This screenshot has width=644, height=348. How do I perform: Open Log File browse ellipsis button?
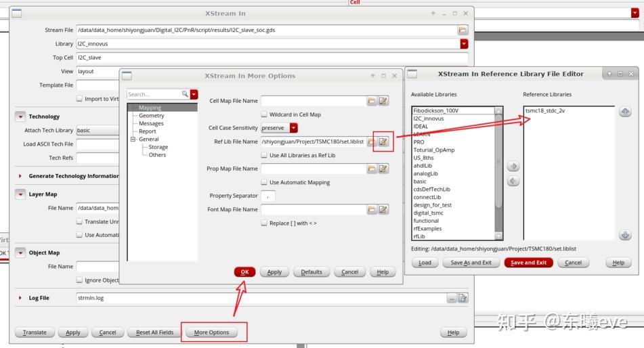tap(452, 299)
